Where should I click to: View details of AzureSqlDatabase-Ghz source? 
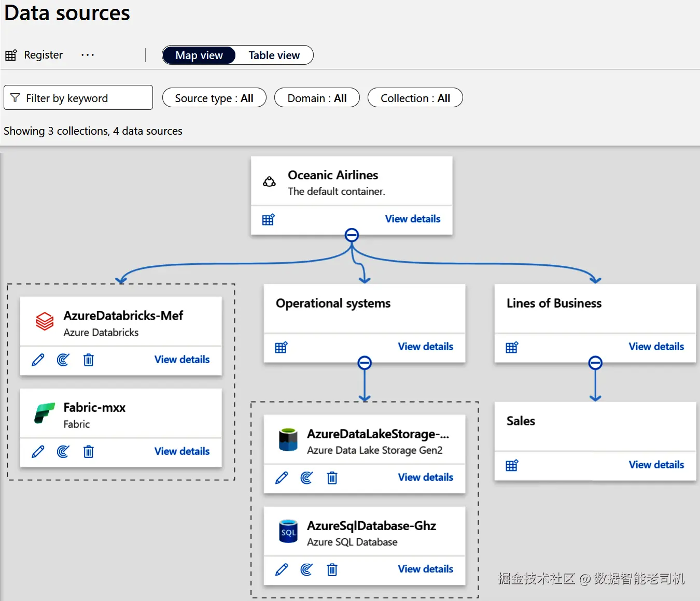coord(426,569)
